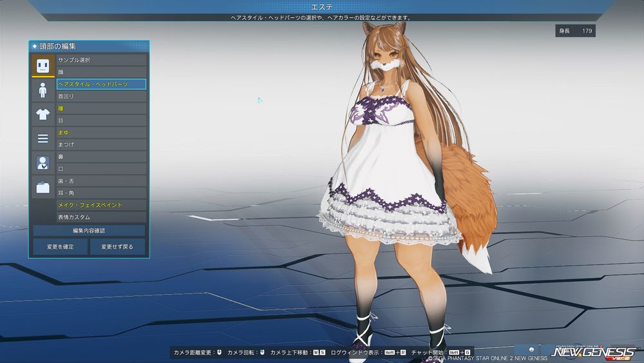The height and width of the screenshot is (363, 644).
Task: Click the 編集内容確認 button
Action: click(x=89, y=231)
